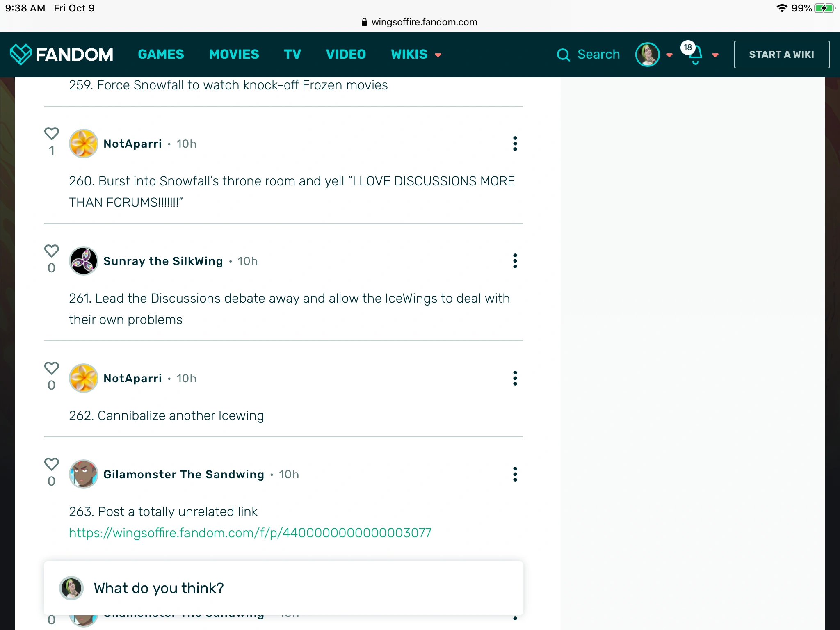This screenshot has height=630, width=840.
Task: Like NotAparri's post number 260
Action: pyautogui.click(x=52, y=134)
